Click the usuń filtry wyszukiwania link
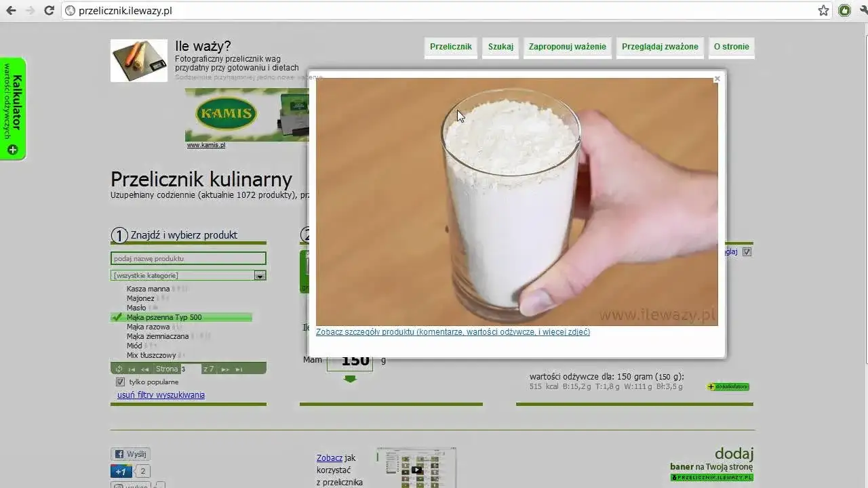 [x=161, y=394]
